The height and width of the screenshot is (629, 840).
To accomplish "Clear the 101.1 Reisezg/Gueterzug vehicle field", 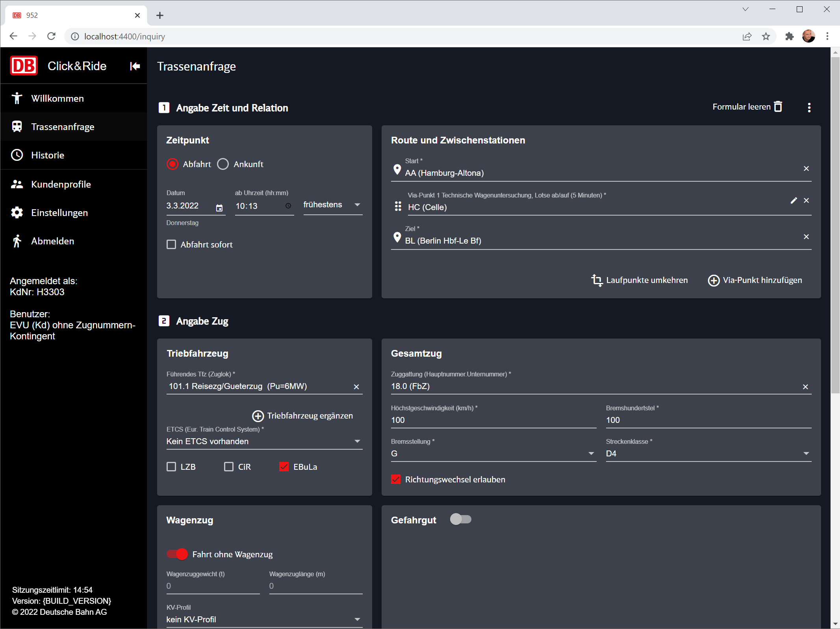I will click(356, 387).
